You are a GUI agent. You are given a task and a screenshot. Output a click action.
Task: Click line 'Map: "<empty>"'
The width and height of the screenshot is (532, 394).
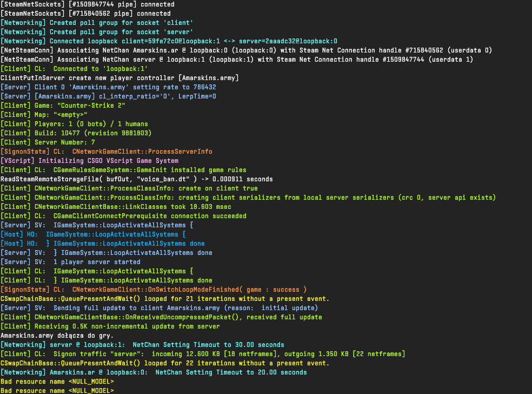click(44, 114)
